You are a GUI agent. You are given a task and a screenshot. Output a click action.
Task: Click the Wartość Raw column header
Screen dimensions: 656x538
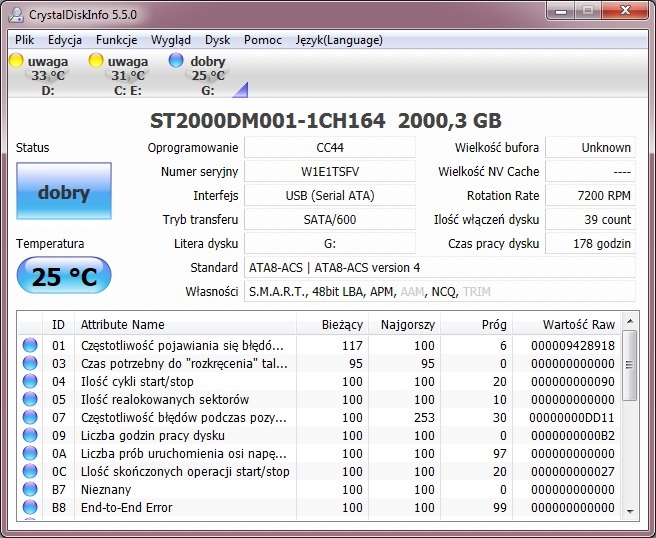point(566,324)
